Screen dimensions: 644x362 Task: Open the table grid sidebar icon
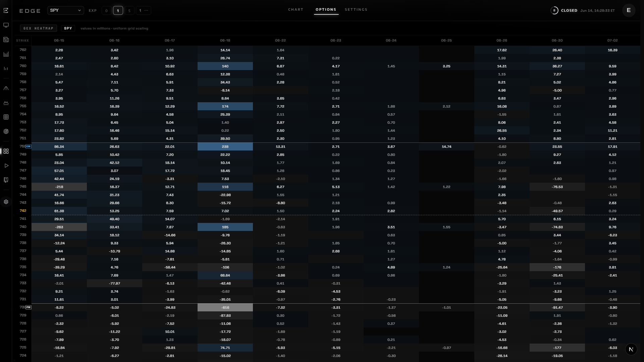[6, 117]
